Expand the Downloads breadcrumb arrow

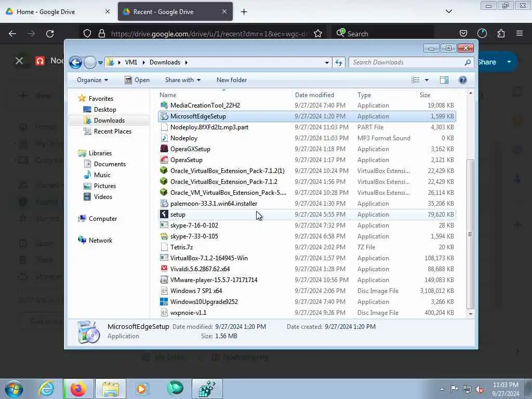[x=187, y=62]
